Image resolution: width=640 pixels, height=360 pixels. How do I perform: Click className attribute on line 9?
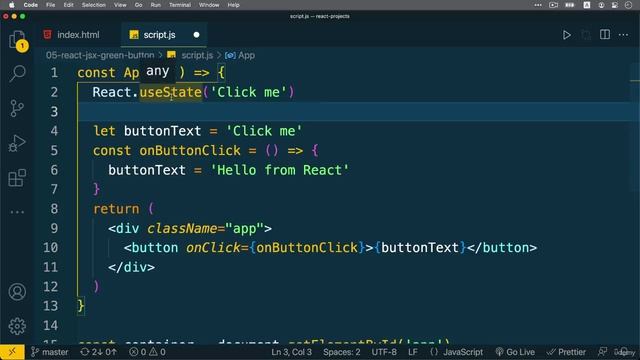(182, 229)
